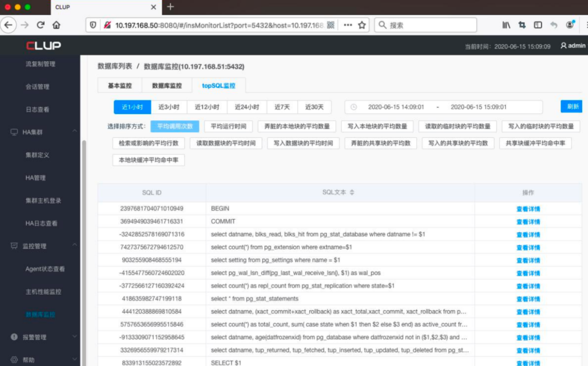Click the CLUP logo
The height and width of the screenshot is (366, 588).
pos(44,46)
